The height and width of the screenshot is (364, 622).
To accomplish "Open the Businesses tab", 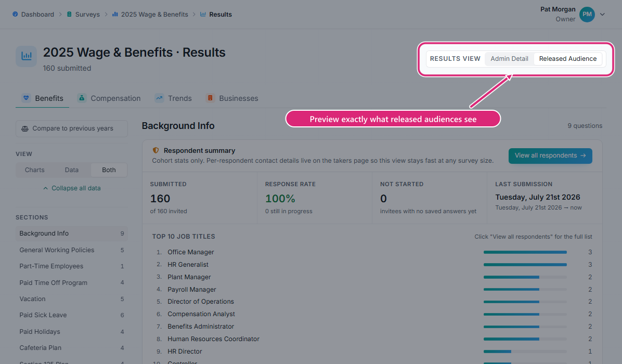I will (232, 98).
